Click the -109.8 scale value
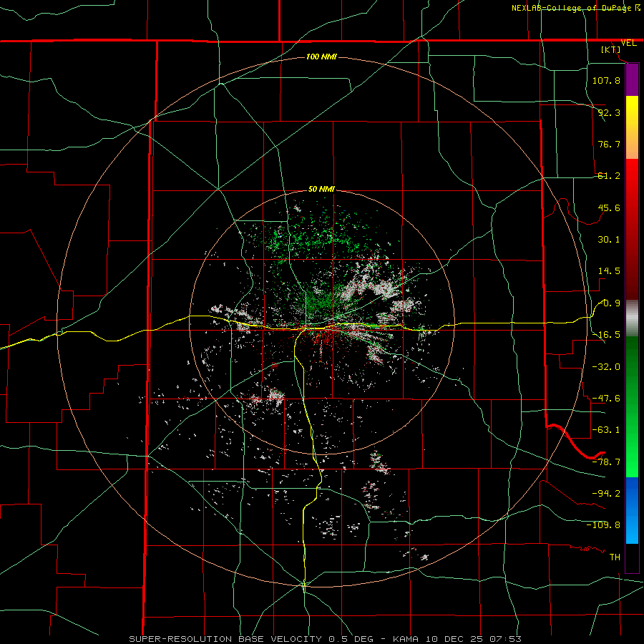The width and height of the screenshot is (644, 644). tap(603, 525)
